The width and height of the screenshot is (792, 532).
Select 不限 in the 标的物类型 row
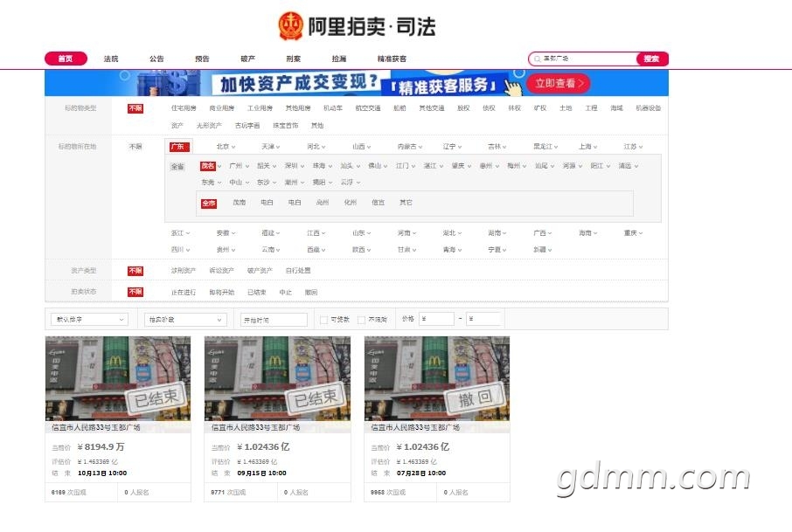pyautogui.click(x=135, y=108)
